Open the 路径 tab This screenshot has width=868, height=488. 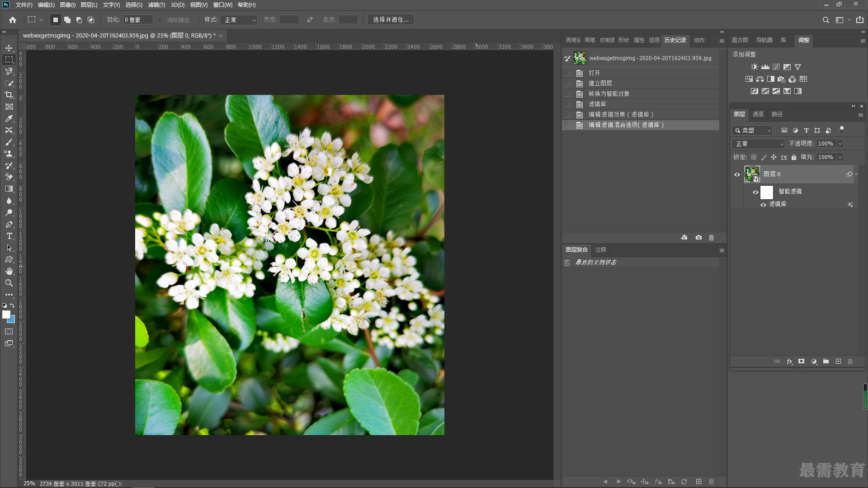click(x=777, y=114)
